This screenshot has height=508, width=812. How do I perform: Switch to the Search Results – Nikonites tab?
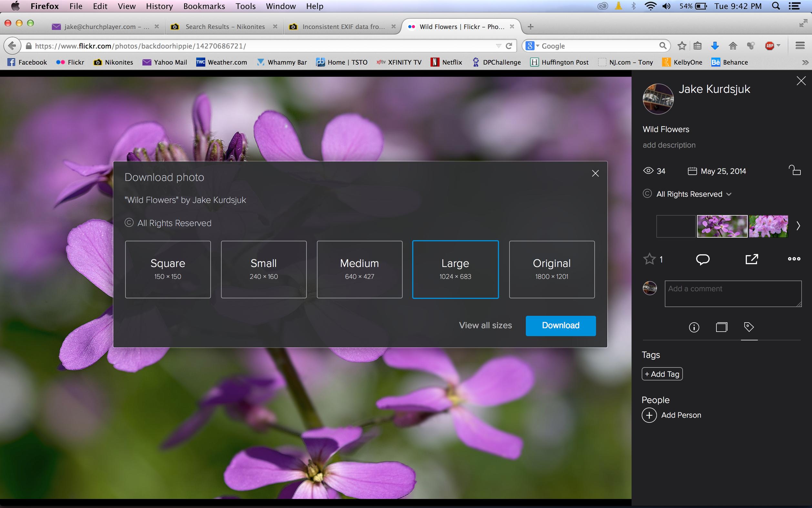[225, 26]
